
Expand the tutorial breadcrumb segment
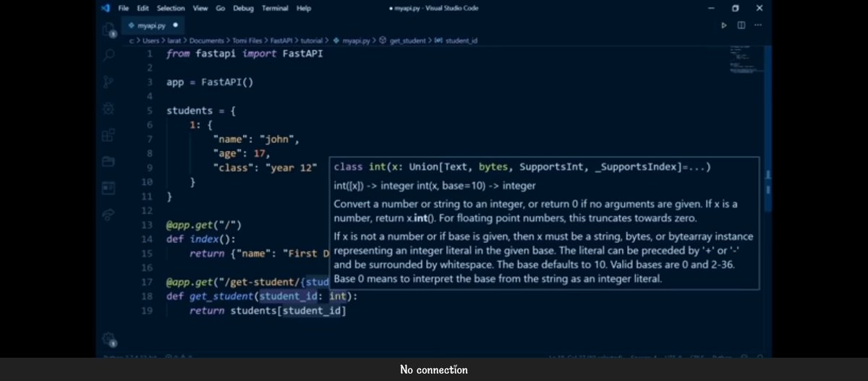[311, 40]
